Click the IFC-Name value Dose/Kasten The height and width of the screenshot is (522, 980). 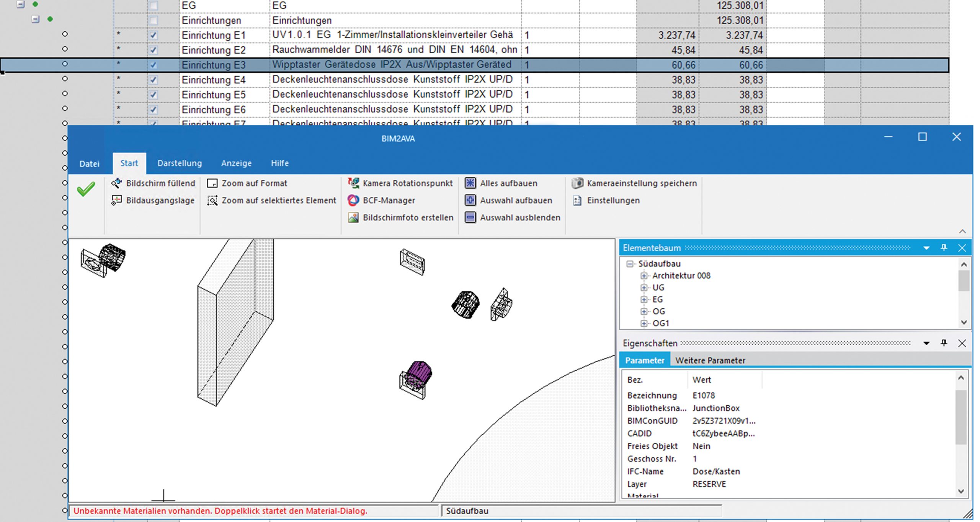(x=716, y=471)
